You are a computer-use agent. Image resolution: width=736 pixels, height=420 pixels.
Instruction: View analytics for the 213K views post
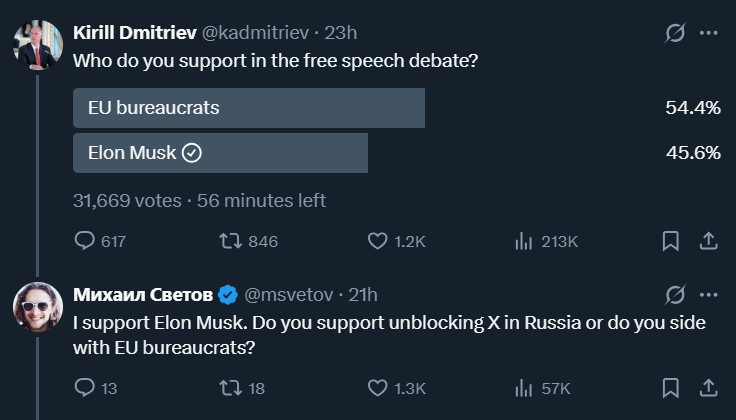pyautogui.click(x=522, y=241)
